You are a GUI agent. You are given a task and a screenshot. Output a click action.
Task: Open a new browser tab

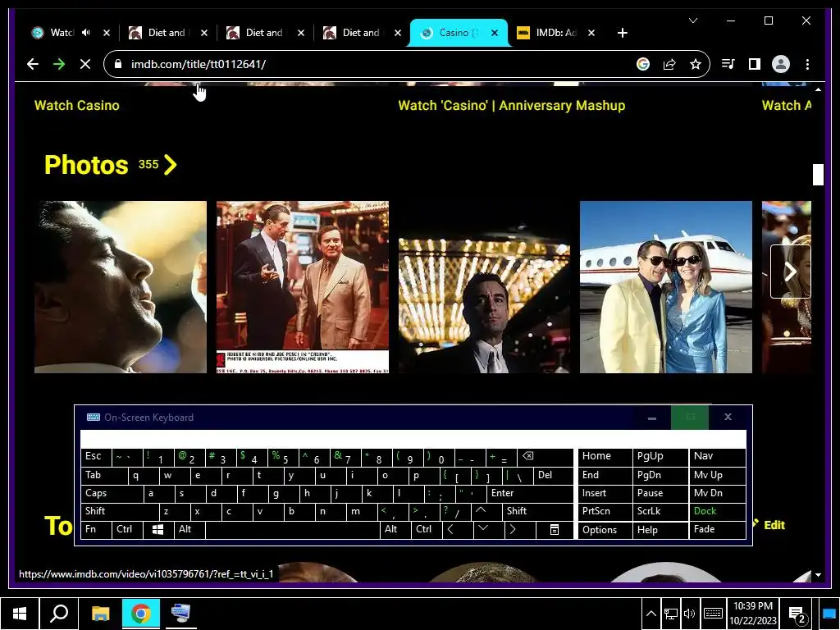click(x=622, y=33)
